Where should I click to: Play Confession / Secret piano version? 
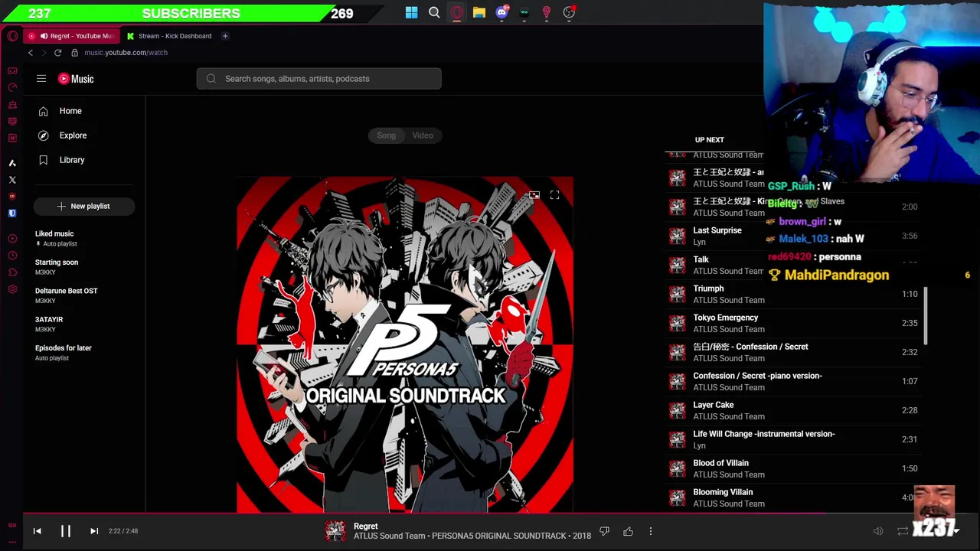(x=792, y=381)
